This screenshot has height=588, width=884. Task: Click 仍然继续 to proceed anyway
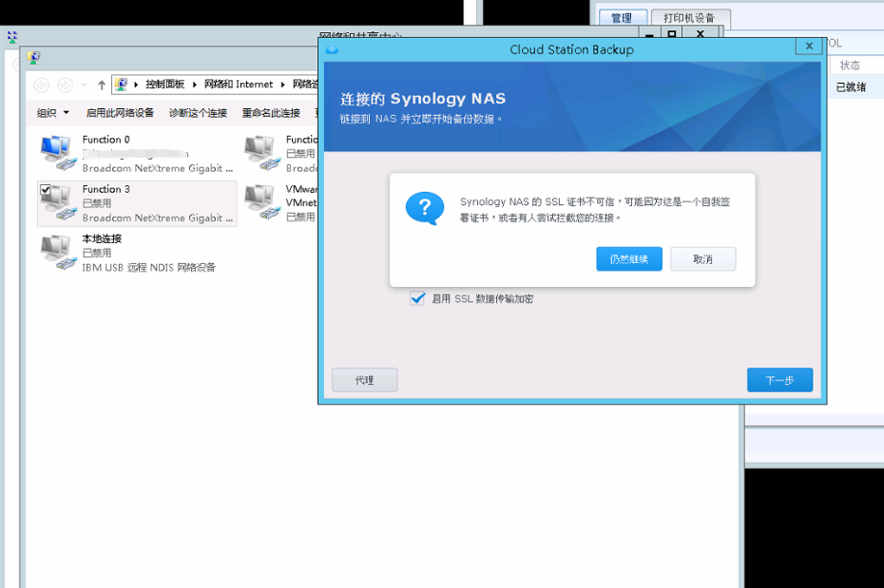pyautogui.click(x=629, y=259)
